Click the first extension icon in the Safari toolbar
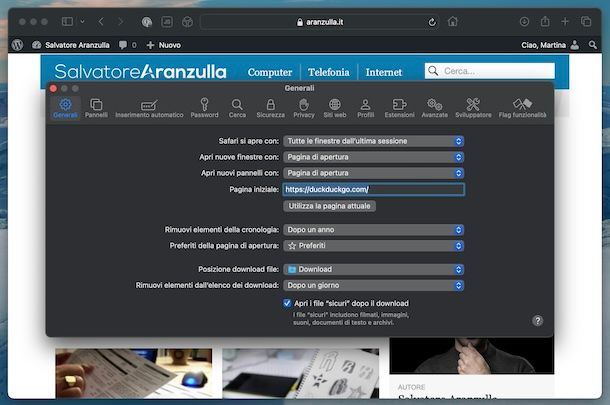The image size is (610, 405). coord(147,22)
